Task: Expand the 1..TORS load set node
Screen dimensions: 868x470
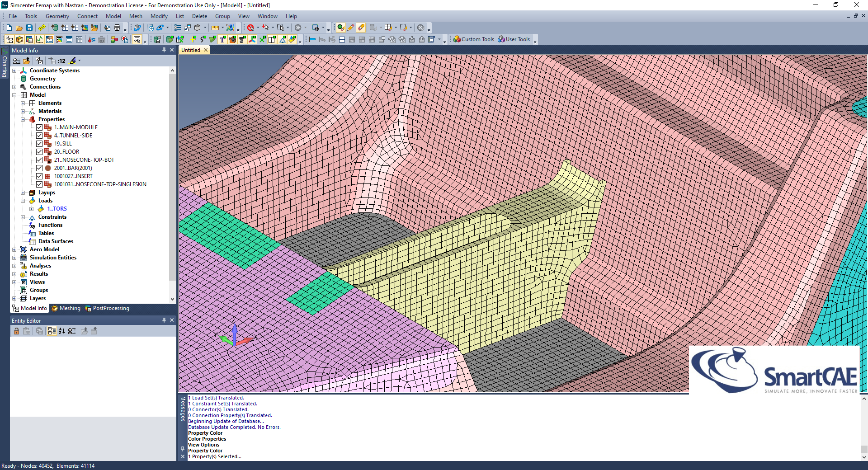Action: [x=31, y=209]
